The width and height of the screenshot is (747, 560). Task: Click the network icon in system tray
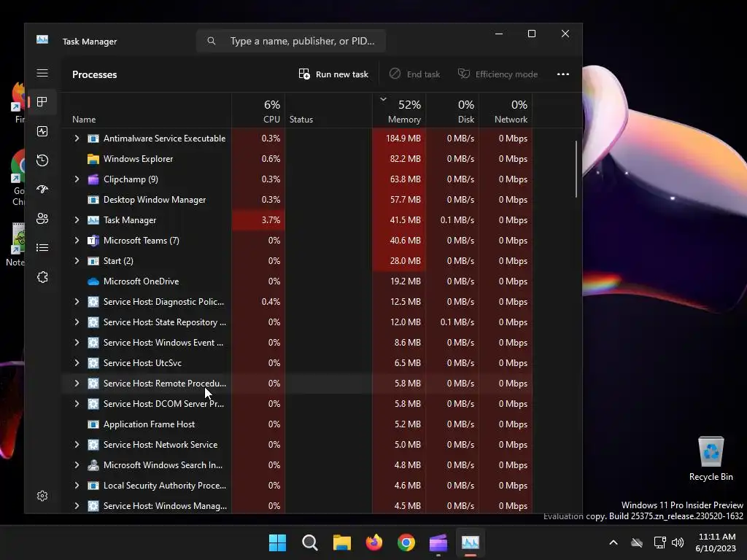(659, 542)
